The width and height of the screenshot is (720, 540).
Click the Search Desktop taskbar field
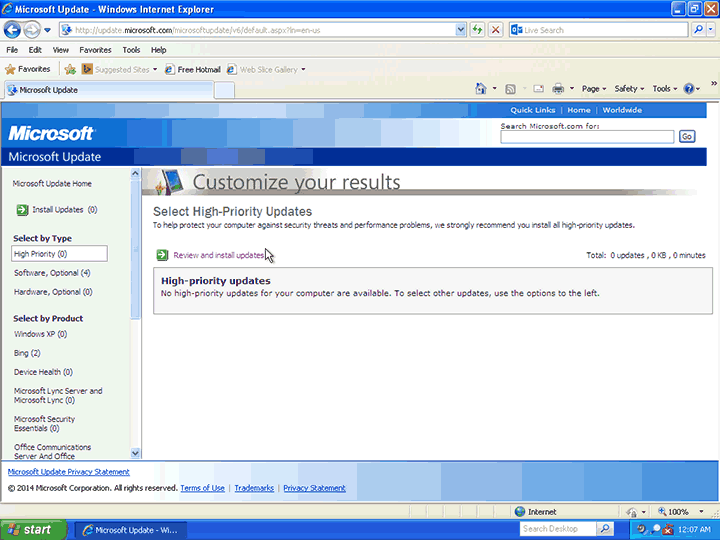(x=558, y=529)
